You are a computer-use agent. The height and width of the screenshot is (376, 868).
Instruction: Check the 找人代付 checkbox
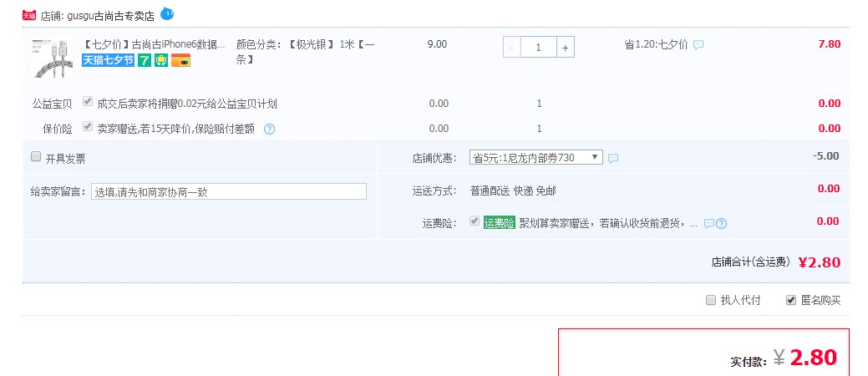711,301
